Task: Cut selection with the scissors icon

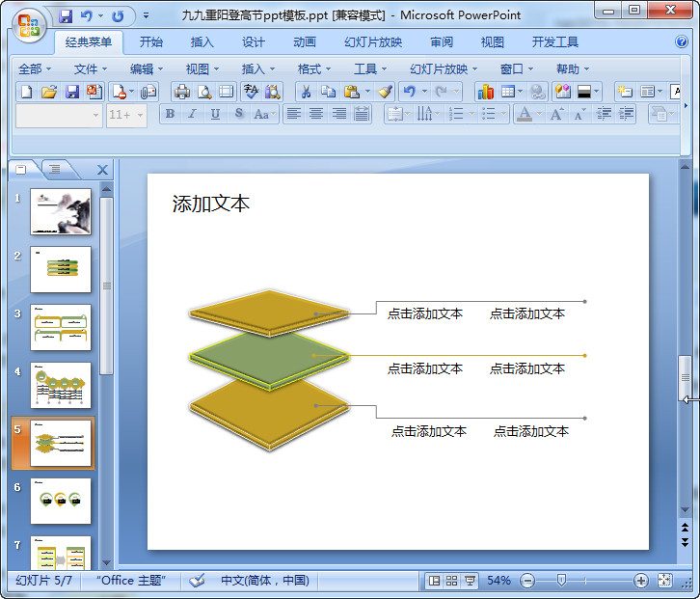Action: 306,92
